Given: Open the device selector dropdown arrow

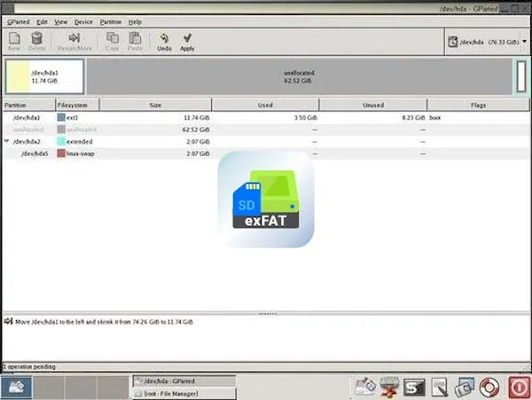Looking at the screenshot, I should click(x=524, y=42).
